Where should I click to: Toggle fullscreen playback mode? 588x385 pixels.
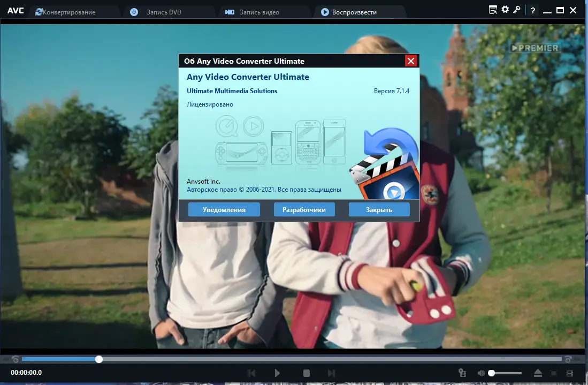coord(553,373)
